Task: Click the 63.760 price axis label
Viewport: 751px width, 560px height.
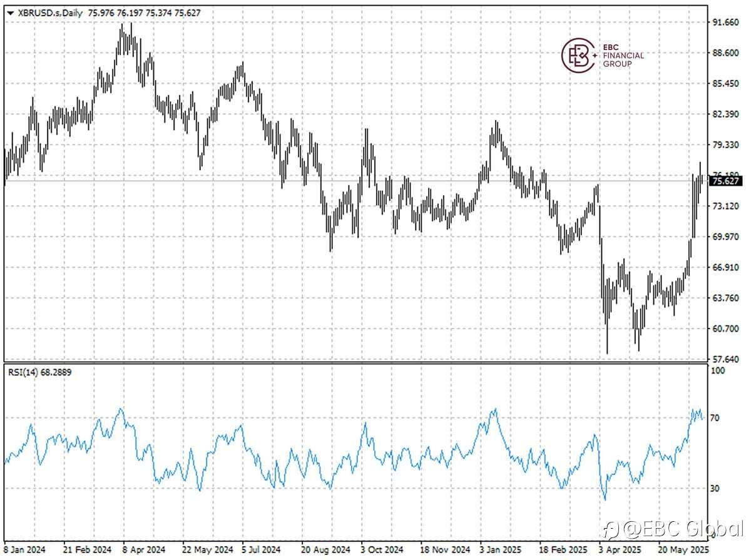Action: pos(725,298)
